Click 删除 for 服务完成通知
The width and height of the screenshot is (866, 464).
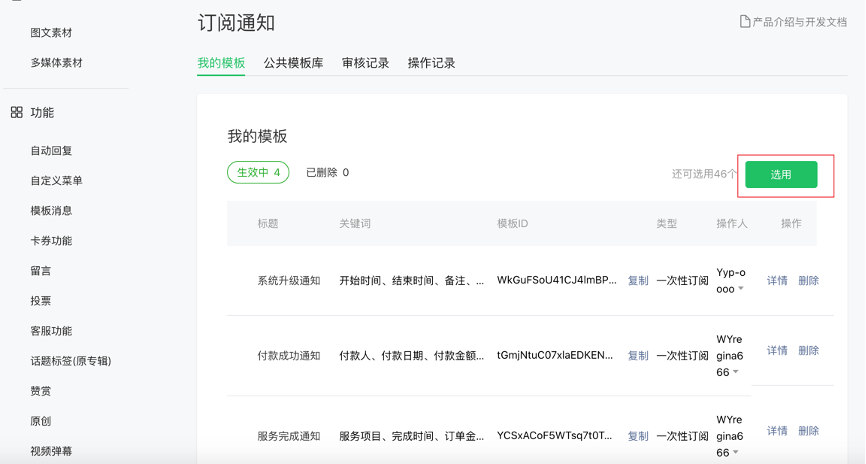coord(809,431)
